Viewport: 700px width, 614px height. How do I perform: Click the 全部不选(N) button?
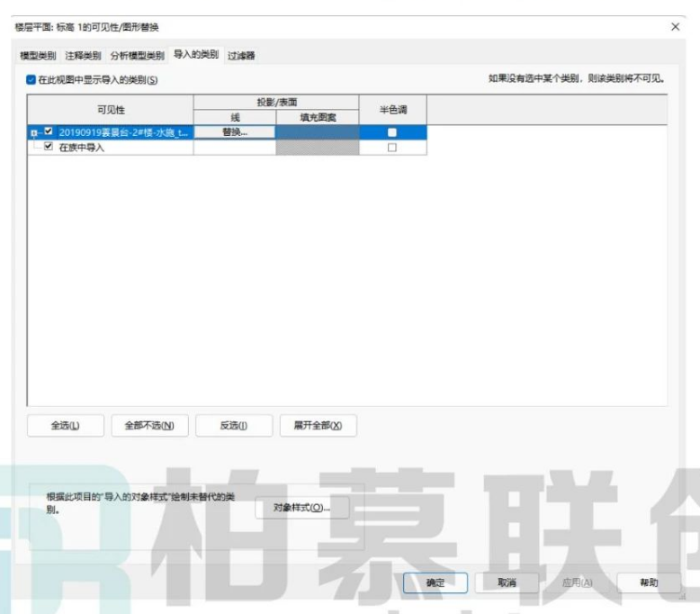[x=149, y=426]
